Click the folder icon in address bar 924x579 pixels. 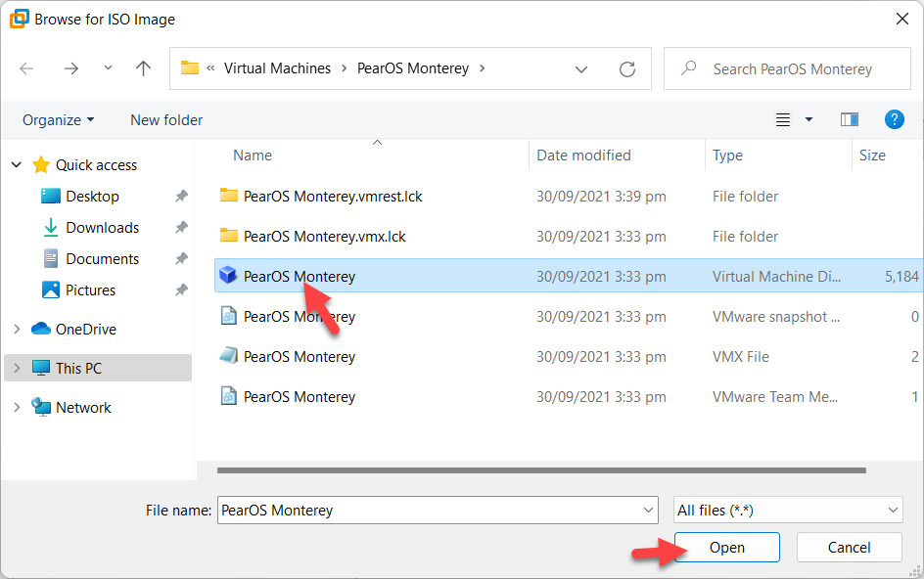click(x=190, y=67)
